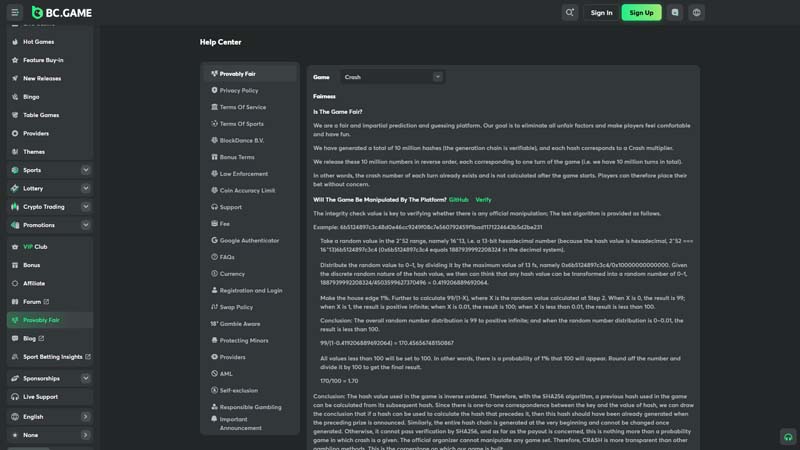Open Terms Of Service help item

[x=242, y=107]
